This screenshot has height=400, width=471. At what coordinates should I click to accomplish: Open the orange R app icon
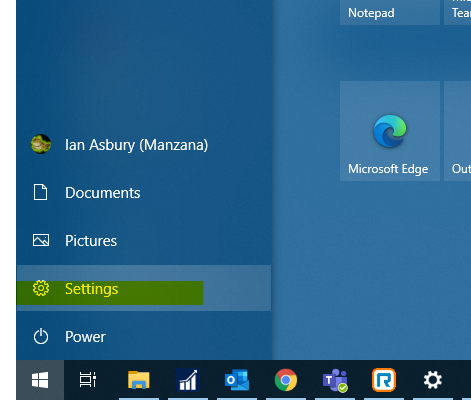[384, 380]
